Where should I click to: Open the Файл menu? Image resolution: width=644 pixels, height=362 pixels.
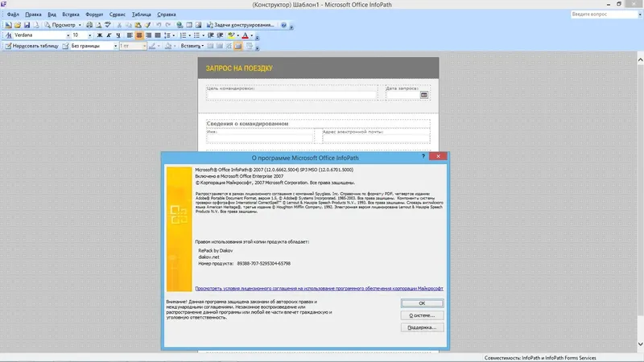13,14
